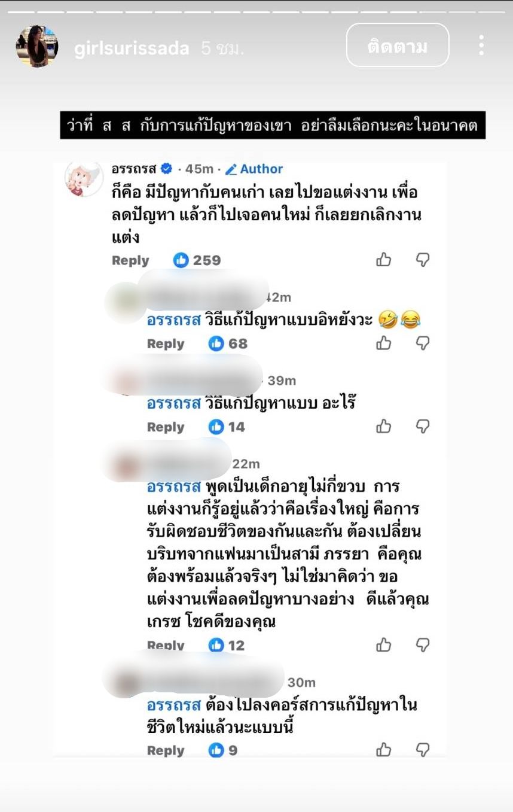The image size is (513, 812).
Task: Thumbs up the comment with 259 likes
Action: (x=383, y=260)
